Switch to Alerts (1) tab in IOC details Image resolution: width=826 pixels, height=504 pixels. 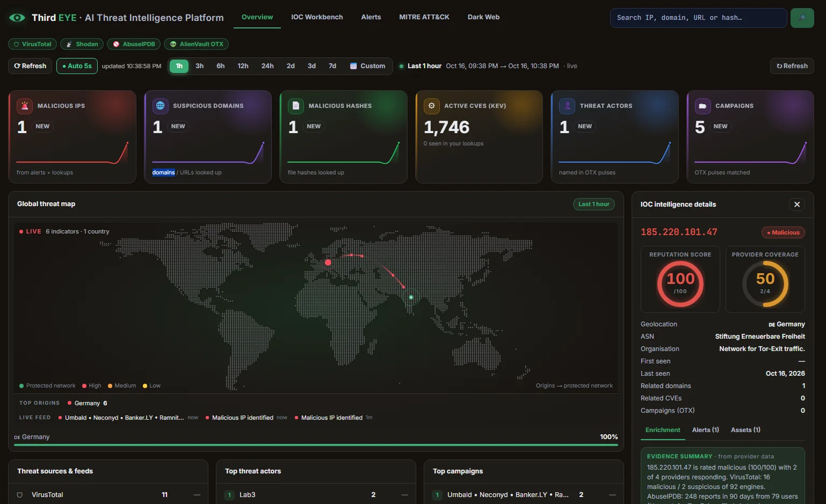[706, 430]
